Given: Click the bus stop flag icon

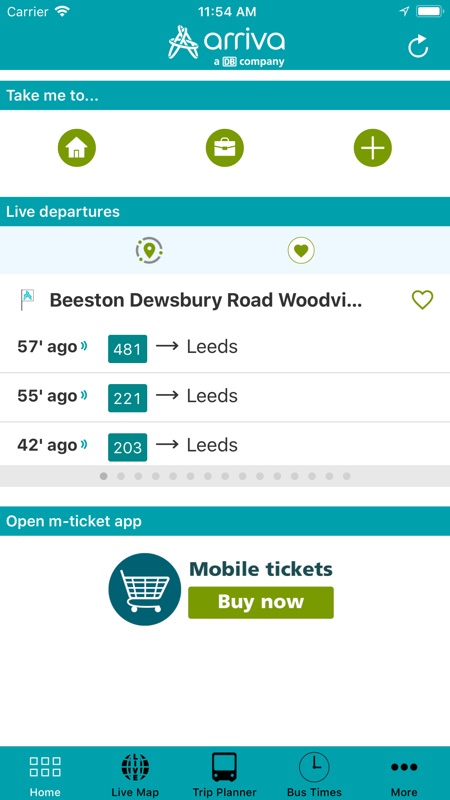Looking at the screenshot, I should [27, 299].
